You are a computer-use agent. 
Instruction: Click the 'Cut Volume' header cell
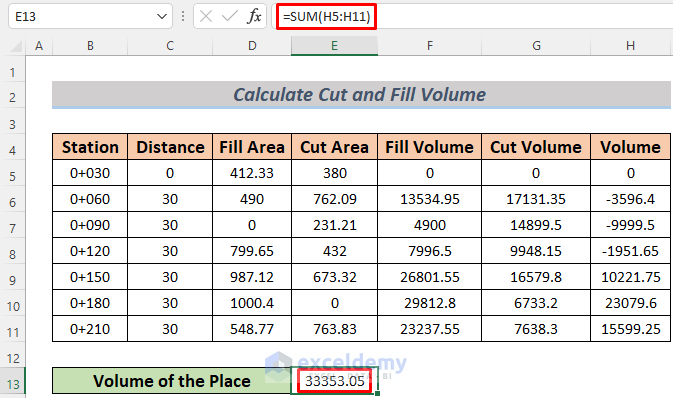(x=536, y=147)
